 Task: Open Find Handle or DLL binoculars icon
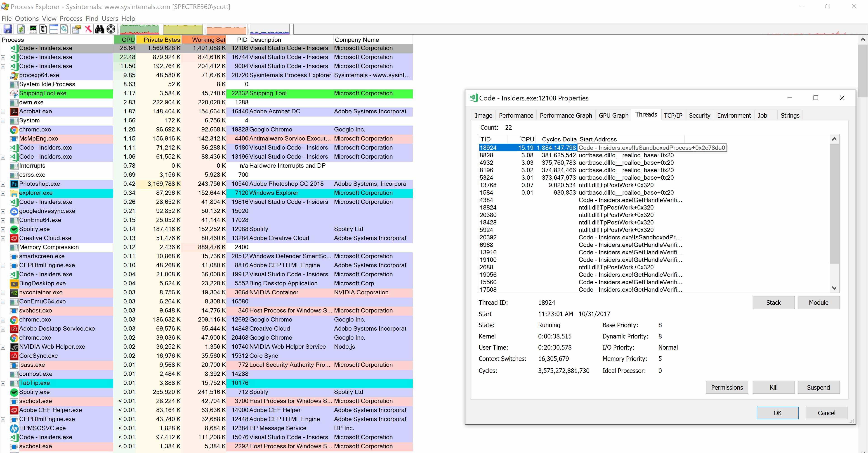[100, 29]
